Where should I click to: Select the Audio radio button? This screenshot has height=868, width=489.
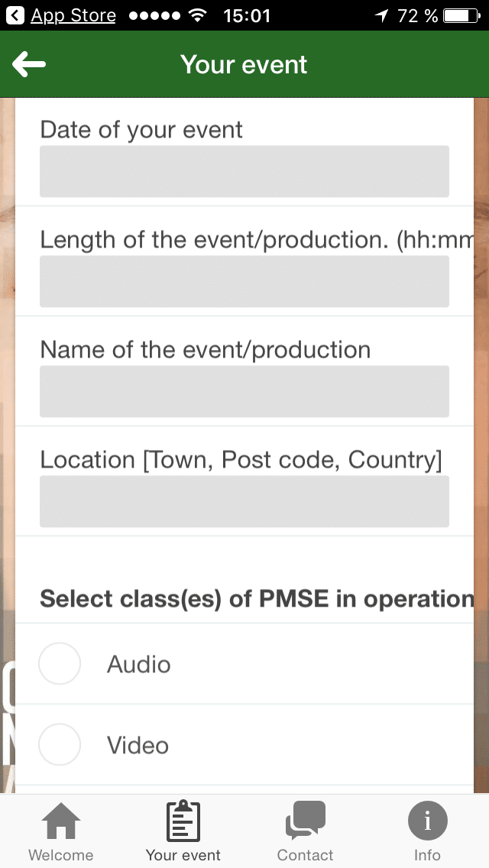coord(60,663)
